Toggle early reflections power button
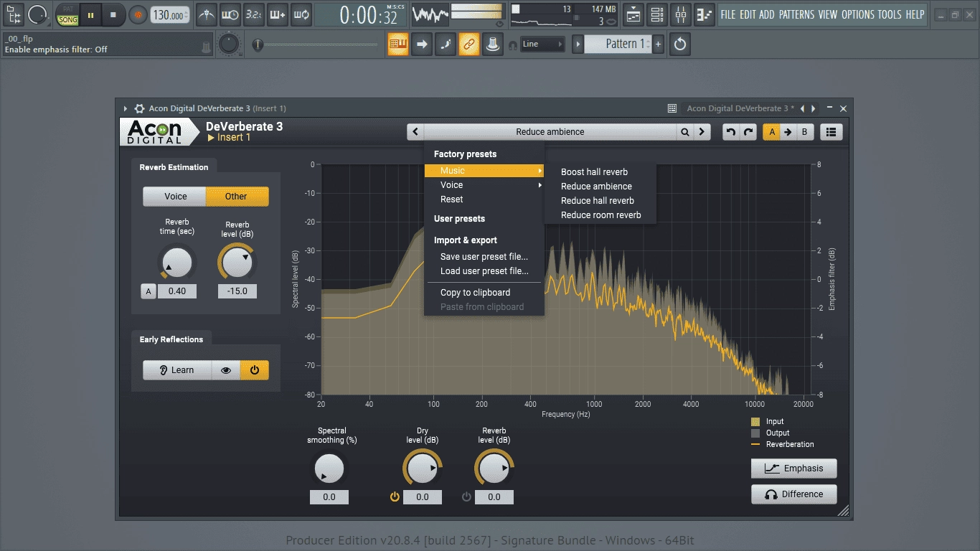Screen dimensions: 980x551 pos(255,370)
